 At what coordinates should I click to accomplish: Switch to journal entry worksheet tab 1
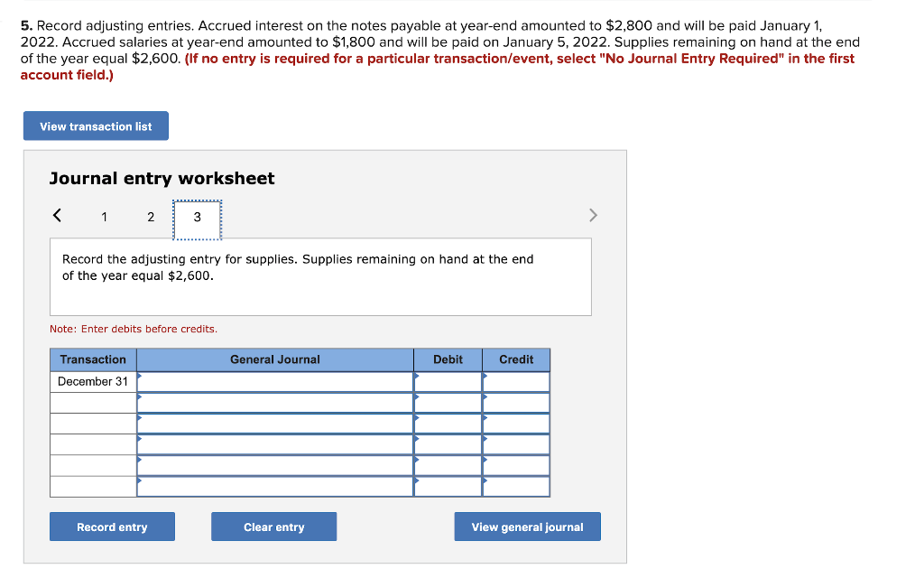coord(104,217)
